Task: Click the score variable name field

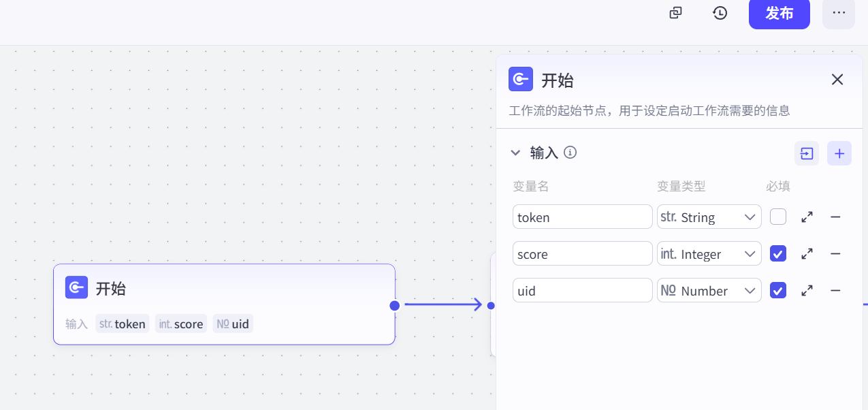Action: (x=582, y=254)
